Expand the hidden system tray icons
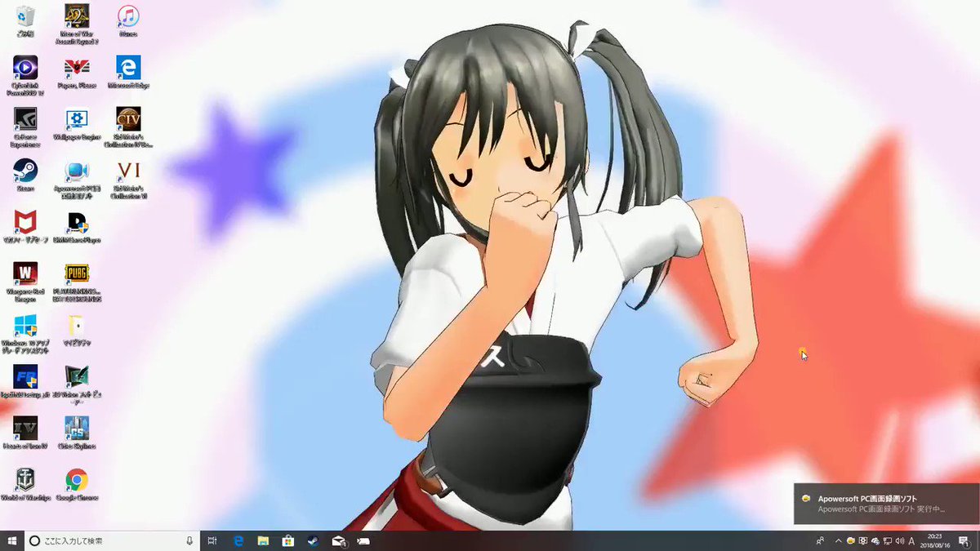 [x=838, y=540]
